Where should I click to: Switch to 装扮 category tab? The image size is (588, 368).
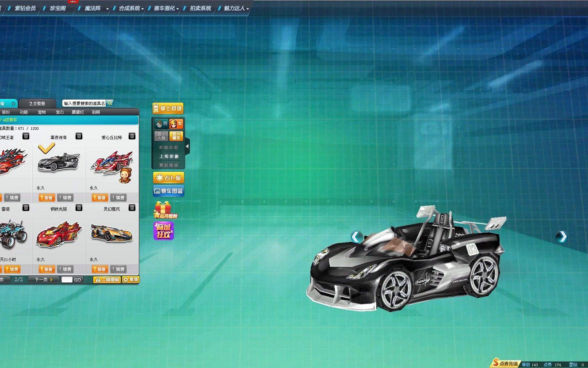(x=6, y=112)
